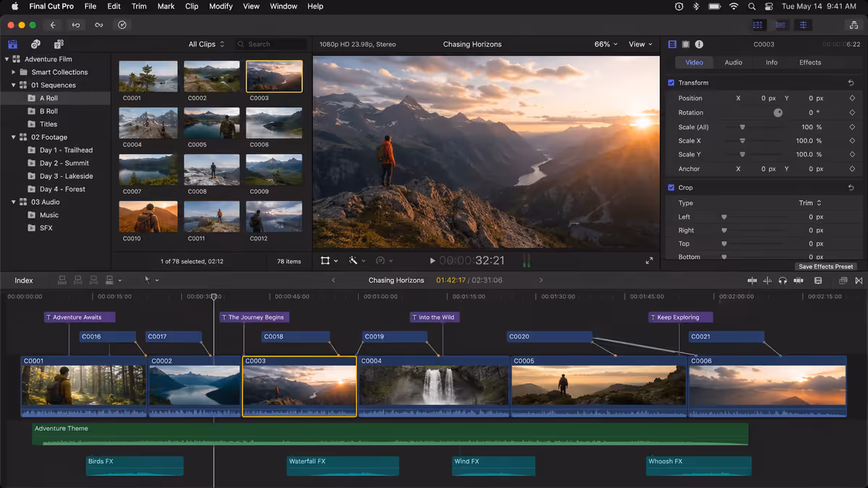868x488 pixels.
Task: Add keyframe diamond for Position
Action: [x=852, y=98]
